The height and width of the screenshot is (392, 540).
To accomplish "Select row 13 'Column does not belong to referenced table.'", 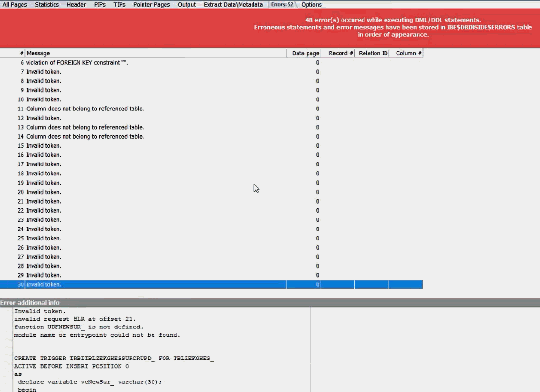I will (x=211, y=127).
